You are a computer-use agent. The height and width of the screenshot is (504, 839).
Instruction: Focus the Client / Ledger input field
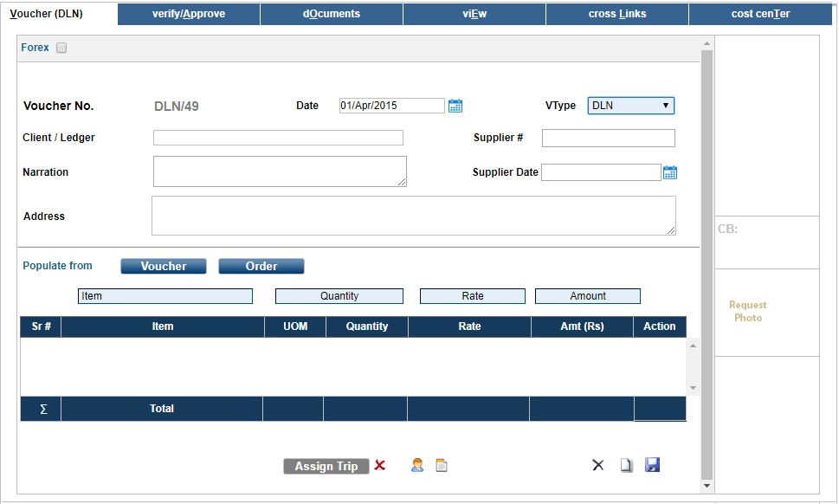(x=278, y=138)
